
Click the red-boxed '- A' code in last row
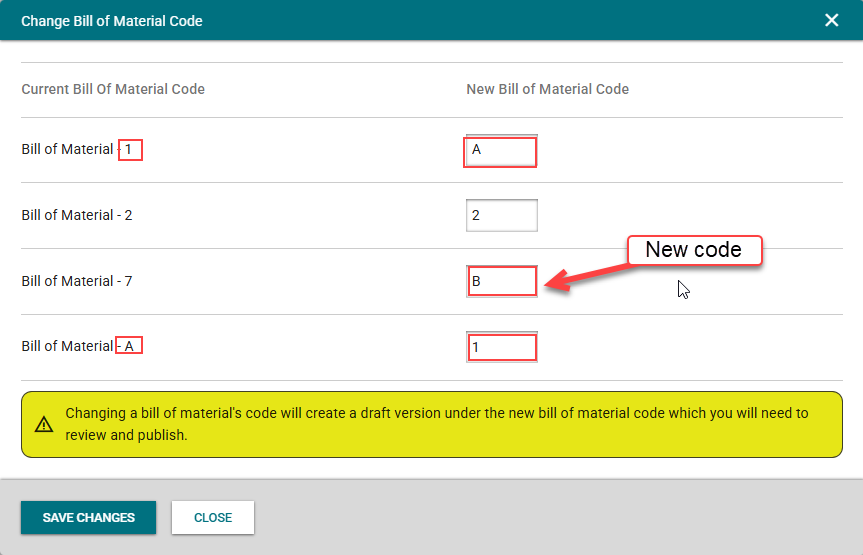[x=129, y=346]
